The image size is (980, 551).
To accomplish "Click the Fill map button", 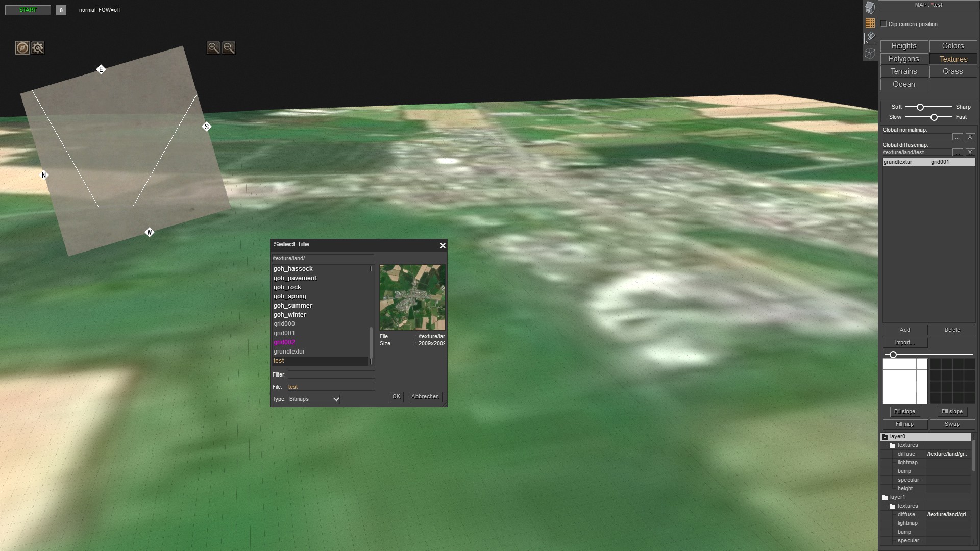I will (904, 424).
